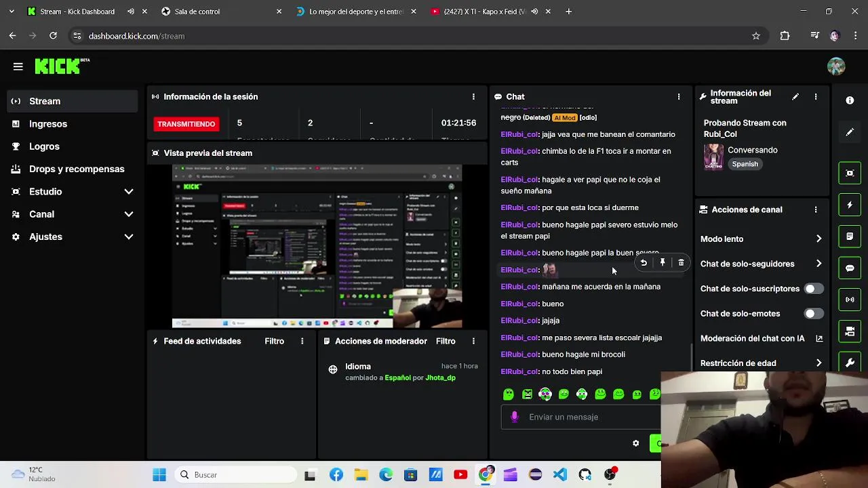Image resolution: width=868 pixels, height=488 pixels.
Task: Mute the YouTube Kapo x Feid tab audio
Action: click(x=534, y=12)
